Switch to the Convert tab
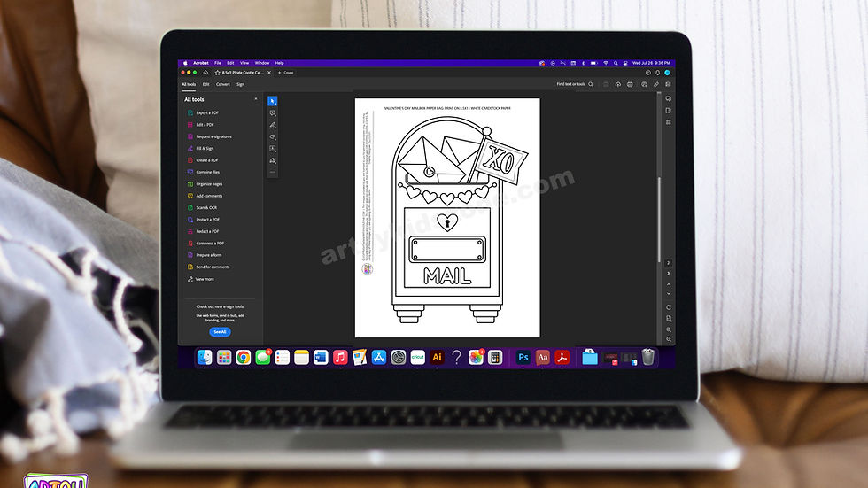 coord(223,85)
